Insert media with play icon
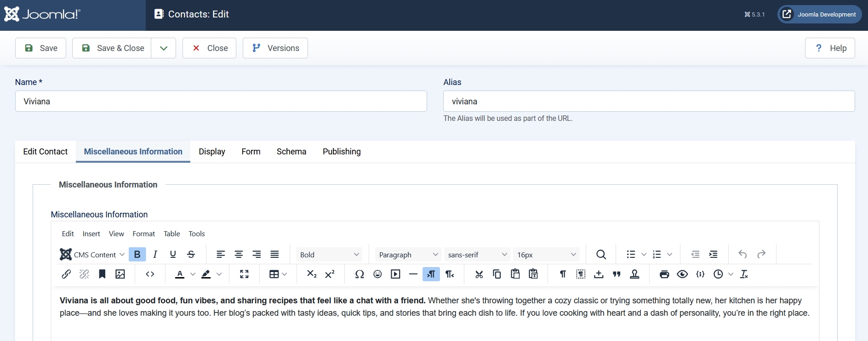Screen dimensions: 868x341 pyautogui.click(x=395, y=274)
